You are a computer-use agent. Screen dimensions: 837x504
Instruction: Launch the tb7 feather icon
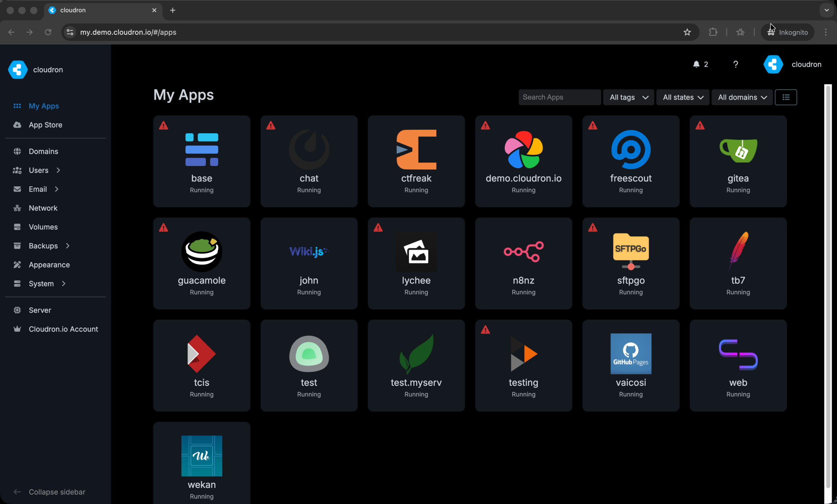pyautogui.click(x=738, y=252)
